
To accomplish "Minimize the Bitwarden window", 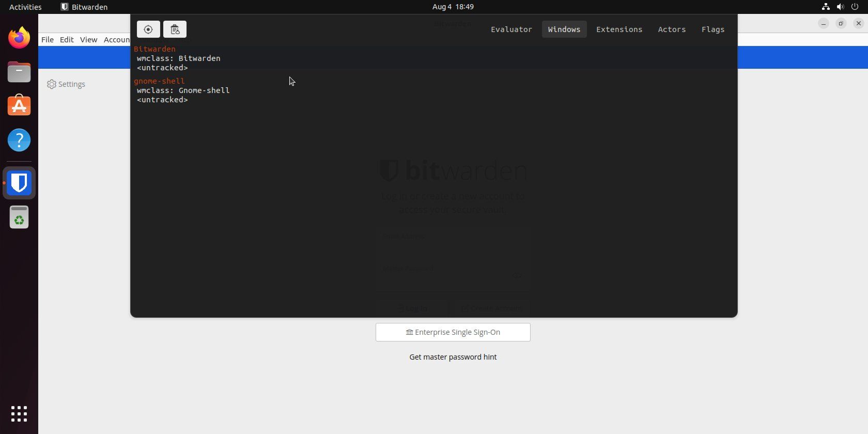I will [x=824, y=23].
